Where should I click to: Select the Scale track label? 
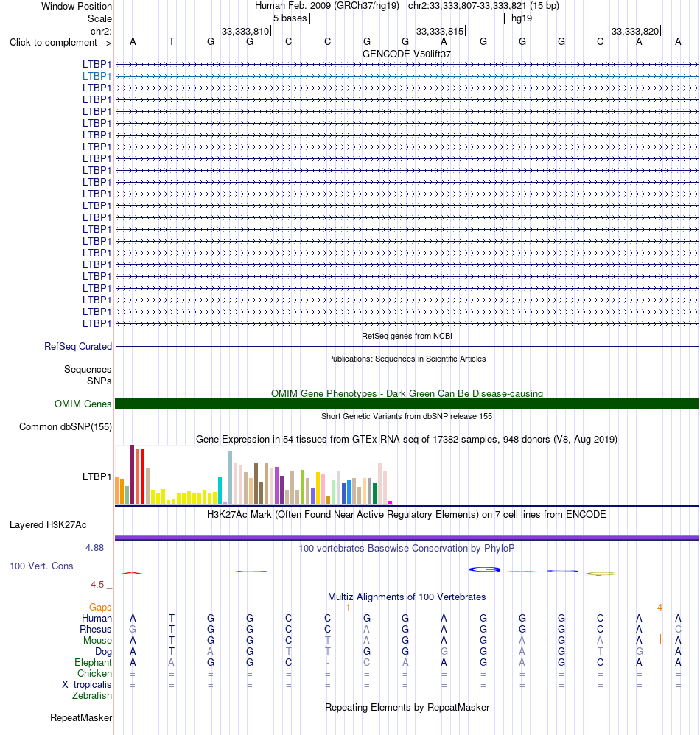[100, 18]
